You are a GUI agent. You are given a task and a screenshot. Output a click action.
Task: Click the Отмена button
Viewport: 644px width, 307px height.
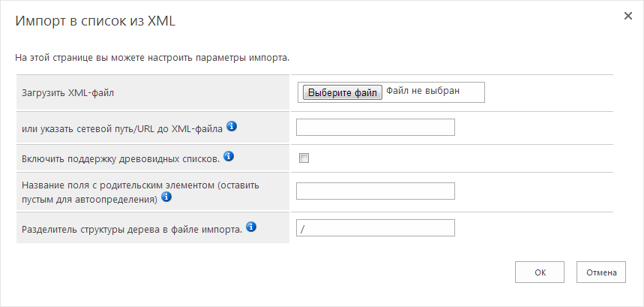tap(601, 272)
